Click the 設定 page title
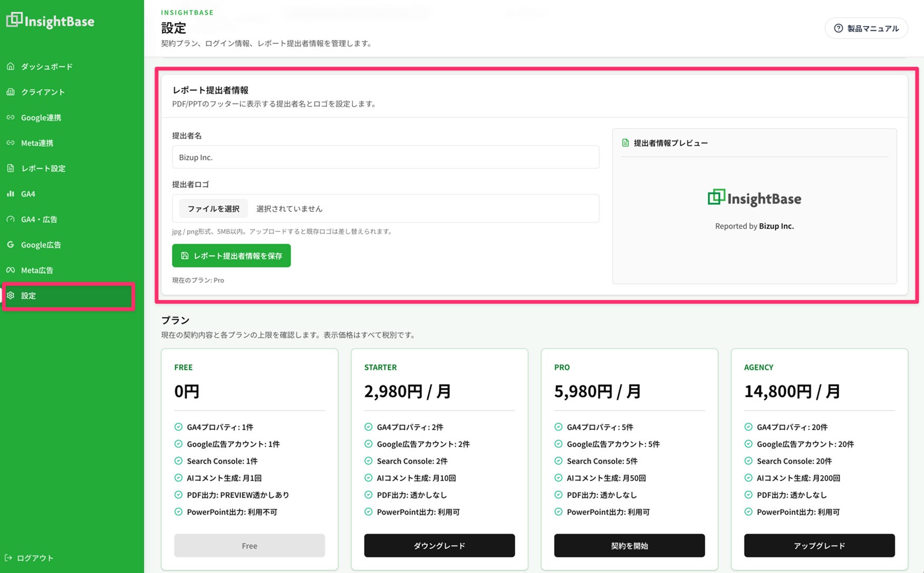924x573 pixels. [x=174, y=27]
